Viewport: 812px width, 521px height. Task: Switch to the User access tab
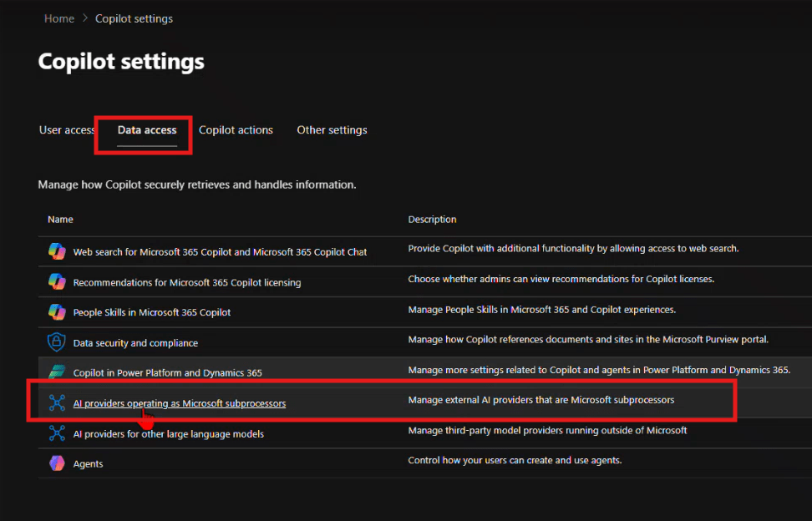point(67,130)
